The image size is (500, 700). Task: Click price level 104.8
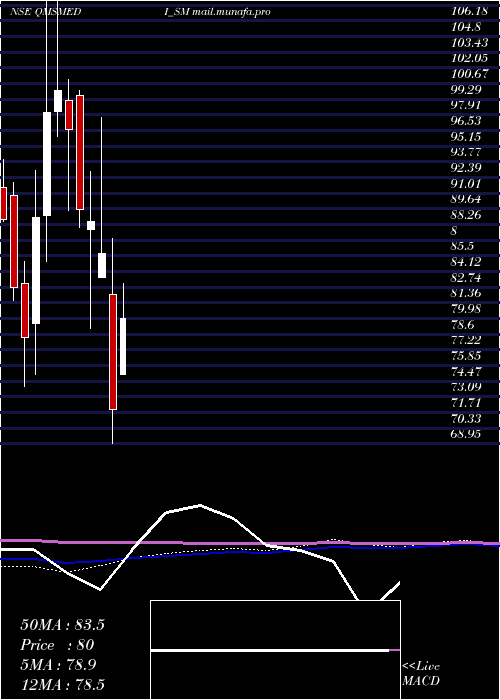tap(466, 27)
